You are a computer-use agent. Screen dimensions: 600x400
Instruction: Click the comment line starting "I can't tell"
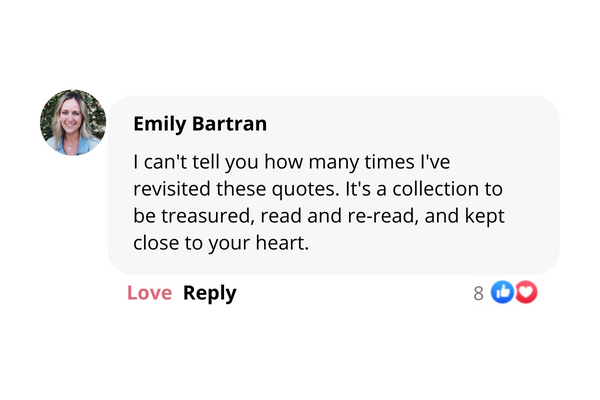coord(292,162)
